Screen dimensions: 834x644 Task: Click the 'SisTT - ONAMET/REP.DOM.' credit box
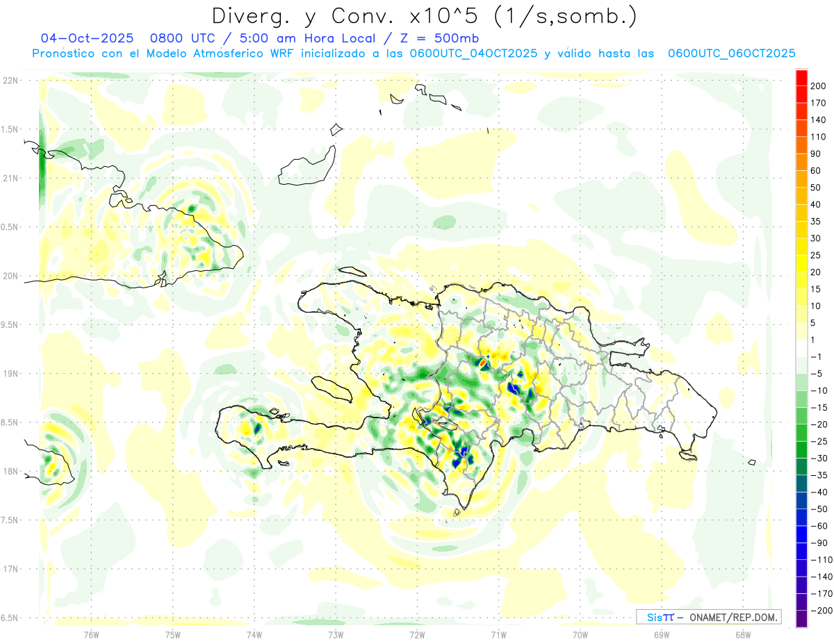pos(708,617)
